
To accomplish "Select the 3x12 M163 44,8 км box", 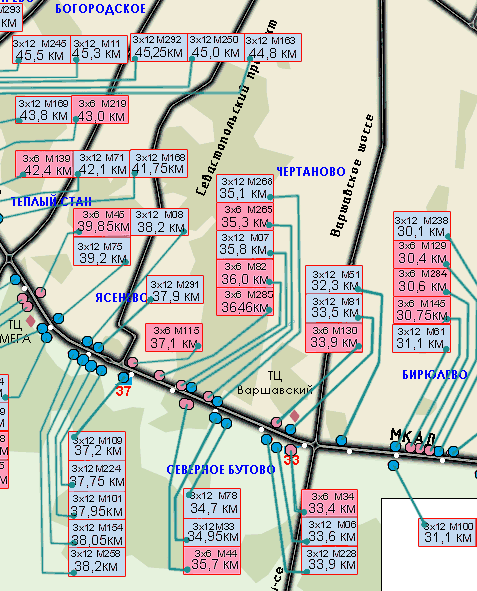I will (273, 47).
